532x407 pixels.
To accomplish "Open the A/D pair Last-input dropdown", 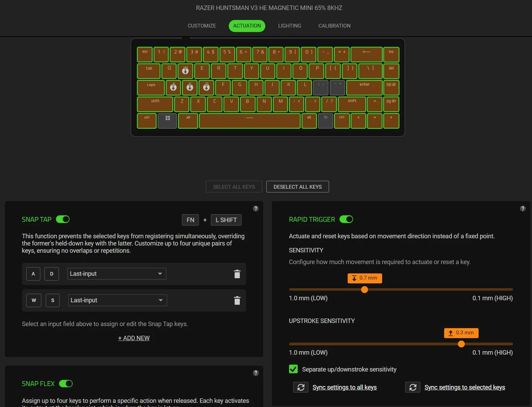I will click(117, 274).
